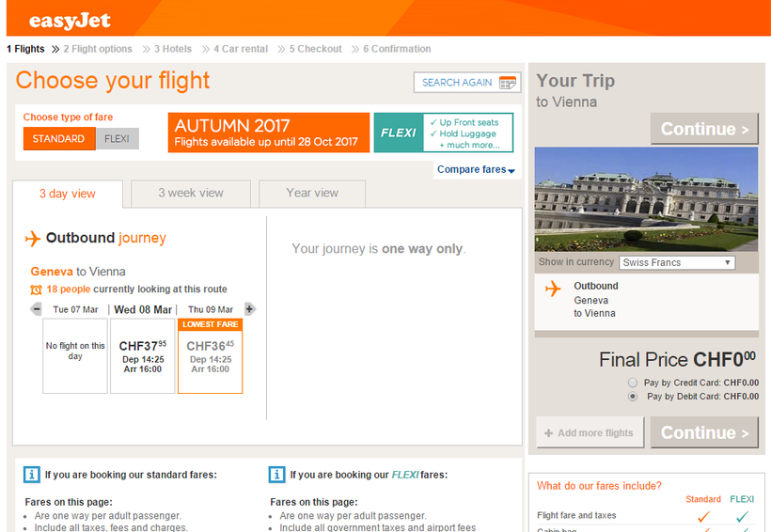Click the easyJet logo

[x=70, y=21]
